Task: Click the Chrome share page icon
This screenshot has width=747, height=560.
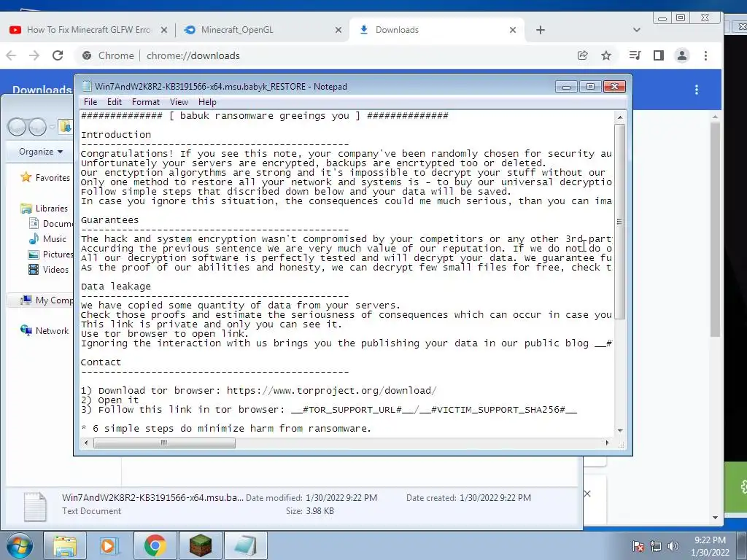Action: point(582,55)
